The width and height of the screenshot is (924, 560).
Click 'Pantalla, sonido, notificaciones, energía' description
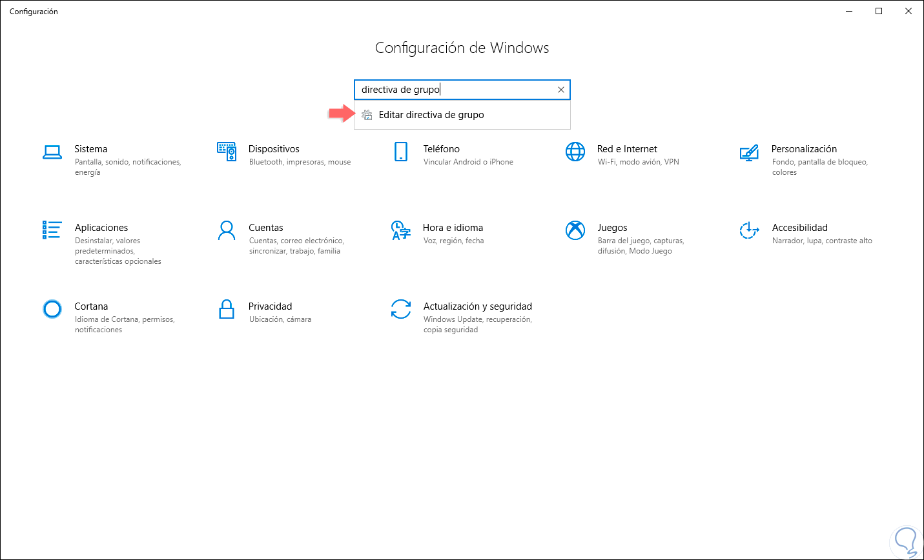tap(128, 167)
